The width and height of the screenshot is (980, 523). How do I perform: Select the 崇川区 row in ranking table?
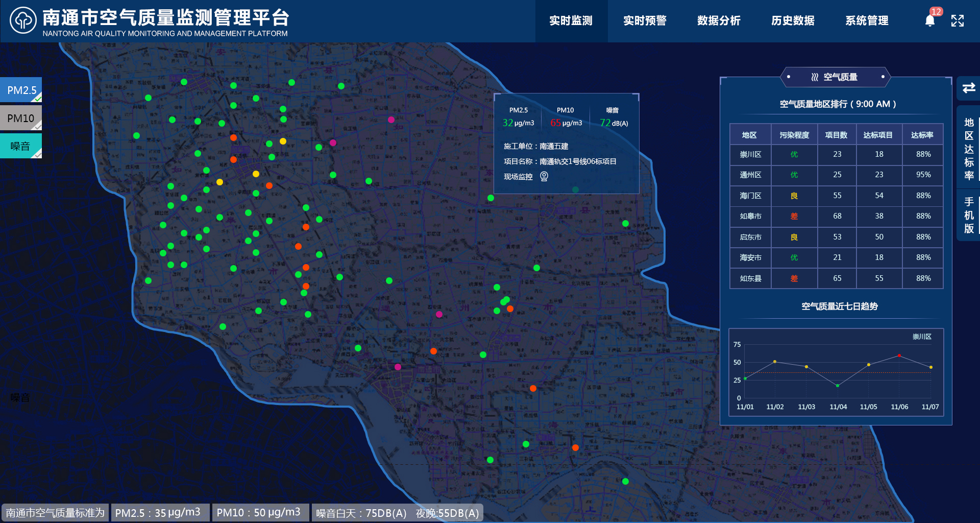click(x=750, y=154)
